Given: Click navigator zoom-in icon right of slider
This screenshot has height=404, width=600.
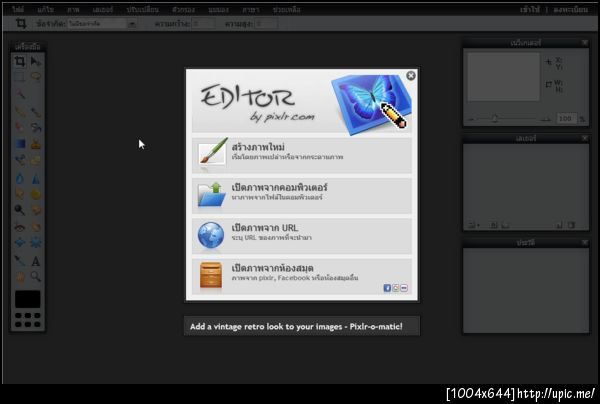Looking at the screenshot, I should click(x=546, y=119).
